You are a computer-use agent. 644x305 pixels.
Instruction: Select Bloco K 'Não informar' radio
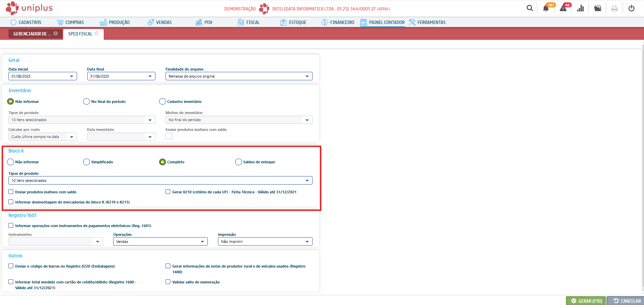pyautogui.click(x=10, y=162)
